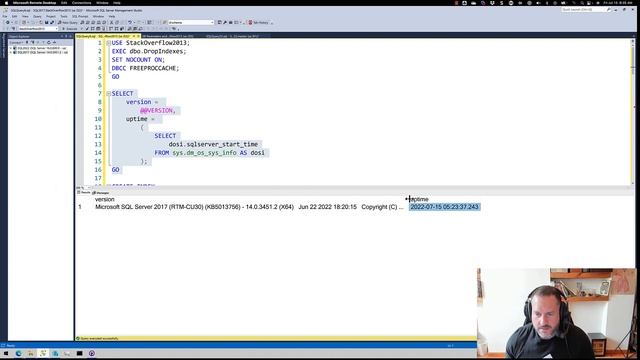This screenshot has width=640, height=360.
Task: Switch to the second query tab
Action: [x=167, y=36]
